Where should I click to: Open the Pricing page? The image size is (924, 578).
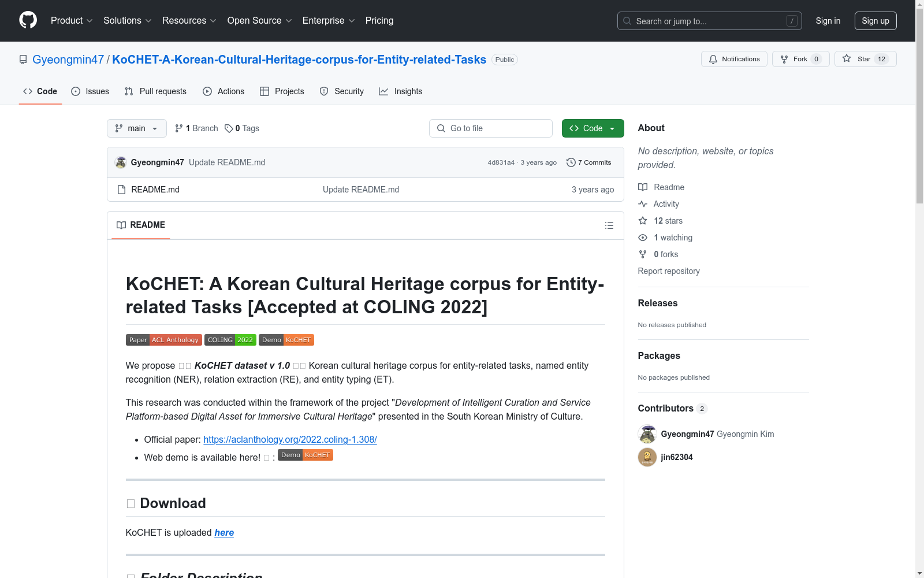379,21
